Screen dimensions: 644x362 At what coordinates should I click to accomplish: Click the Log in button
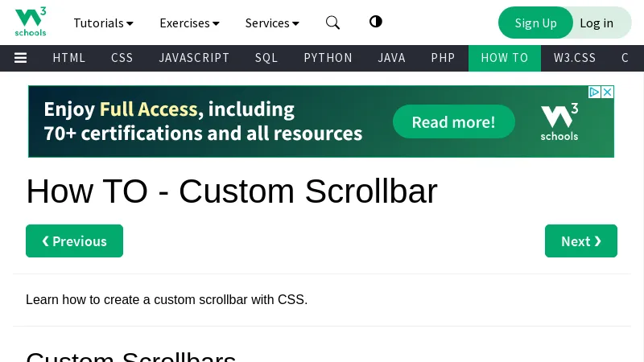pyautogui.click(x=597, y=23)
